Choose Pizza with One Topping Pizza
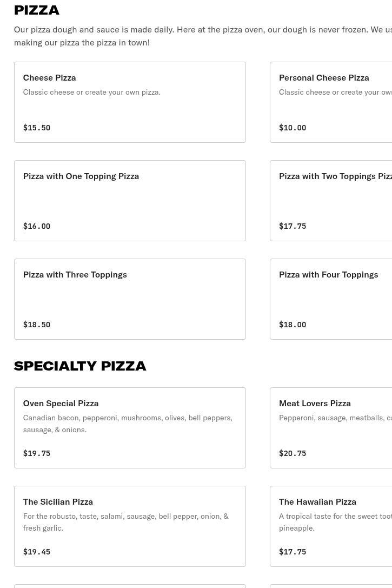The image size is (392, 588). point(81,176)
